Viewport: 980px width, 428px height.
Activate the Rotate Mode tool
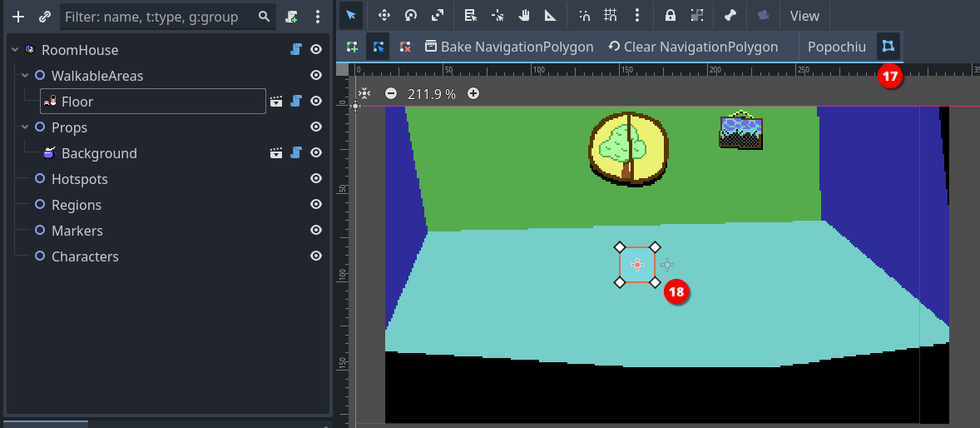pyautogui.click(x=411, y=16)
